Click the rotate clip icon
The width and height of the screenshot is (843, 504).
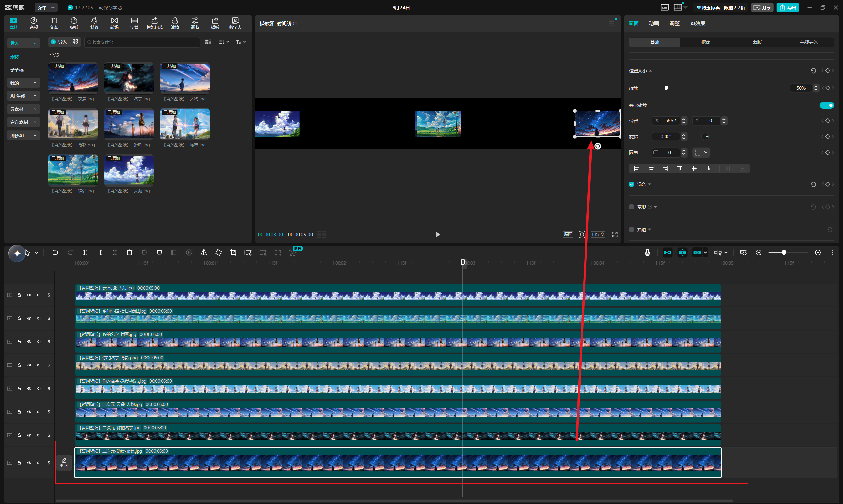pos(219,252)
